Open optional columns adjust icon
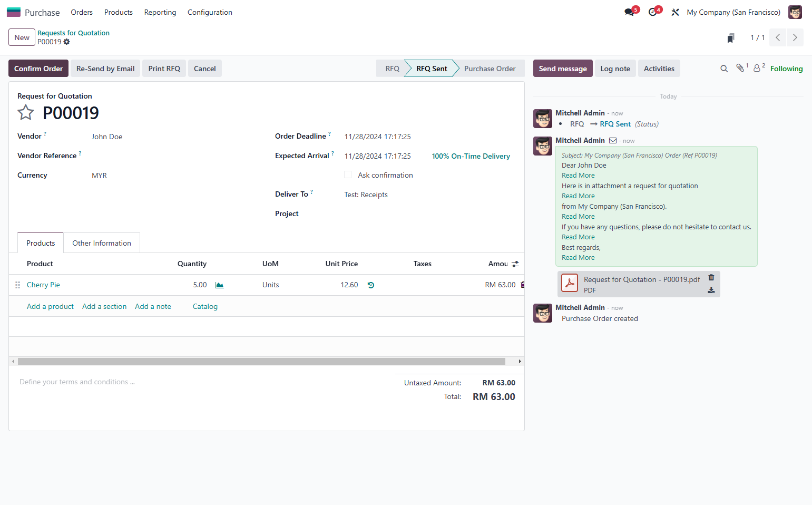The width and height of the screenshot is (812, 505). click(x=515, y=264)
